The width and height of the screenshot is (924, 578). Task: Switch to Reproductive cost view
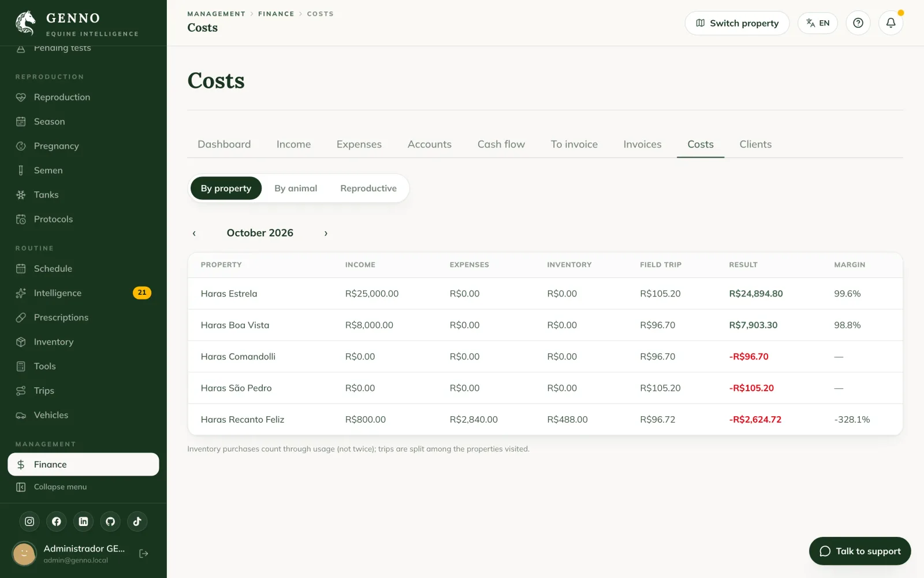368,188
